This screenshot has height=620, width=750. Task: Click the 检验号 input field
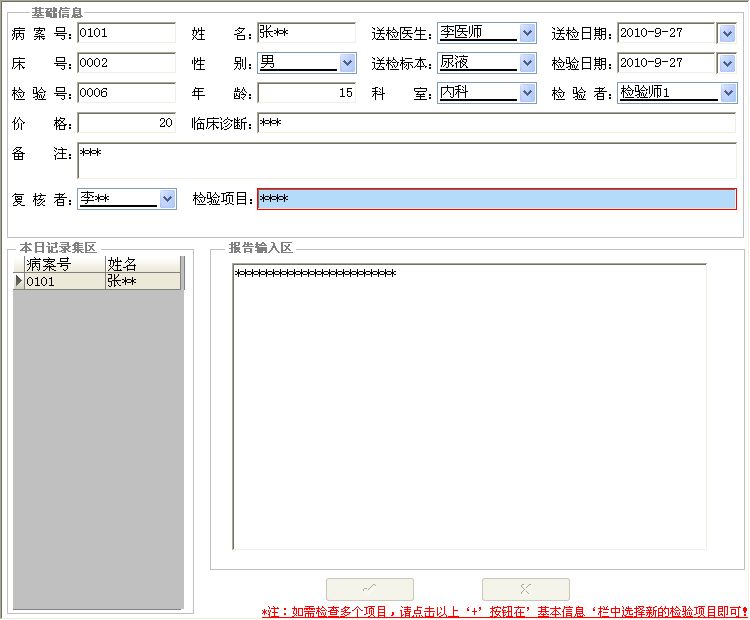click(126, 93)
